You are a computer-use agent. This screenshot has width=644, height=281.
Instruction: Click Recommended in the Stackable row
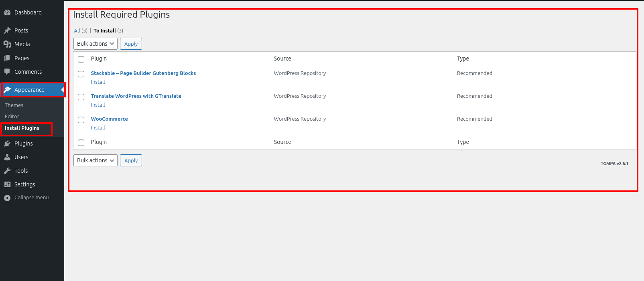[475, 73]
